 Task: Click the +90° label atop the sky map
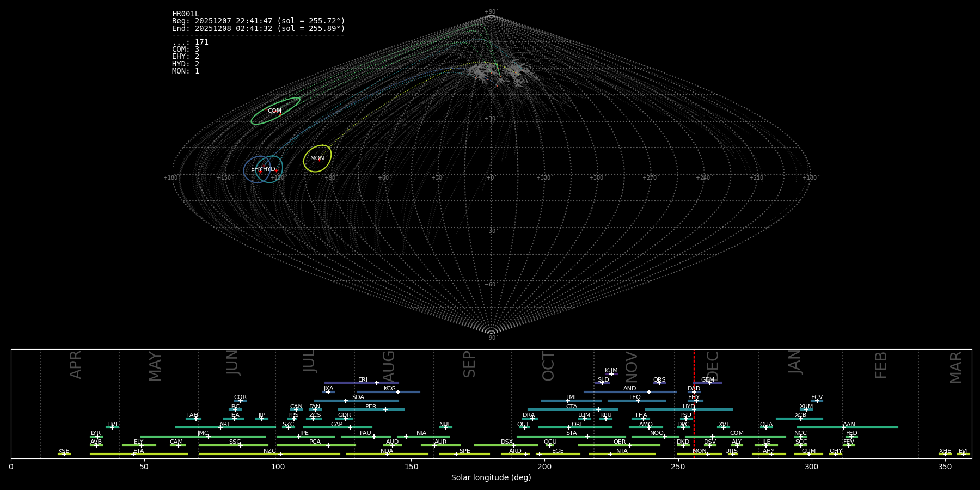click(491, 12)
